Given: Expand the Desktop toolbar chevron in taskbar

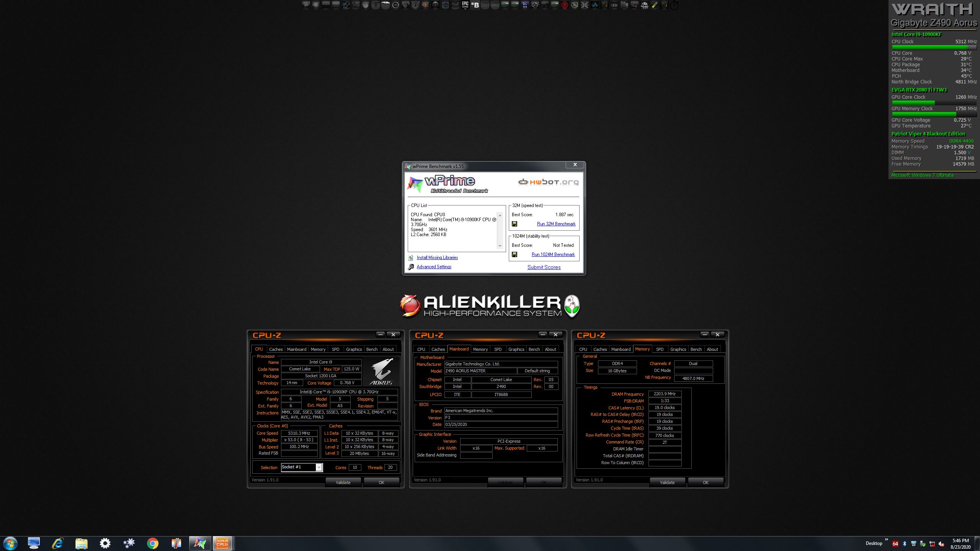Looking at the screenshot, I should (x=886, y=540).
